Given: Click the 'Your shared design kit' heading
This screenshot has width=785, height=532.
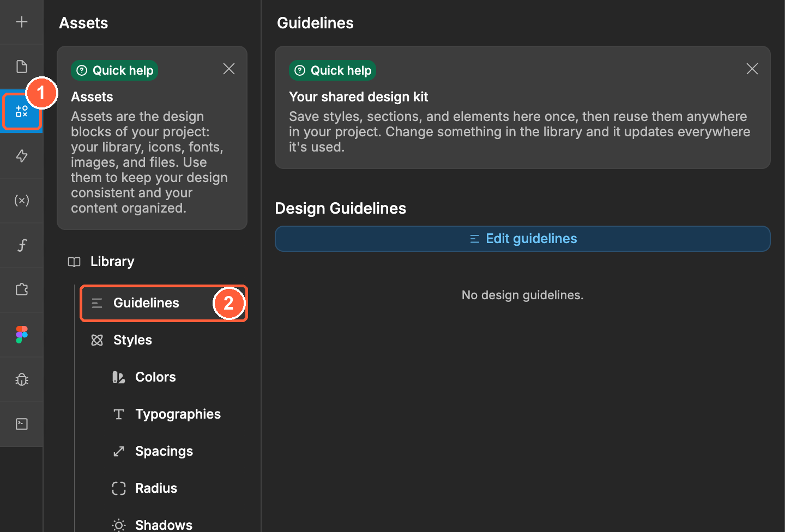Looking at the screenshot, I should pos(359,96).
